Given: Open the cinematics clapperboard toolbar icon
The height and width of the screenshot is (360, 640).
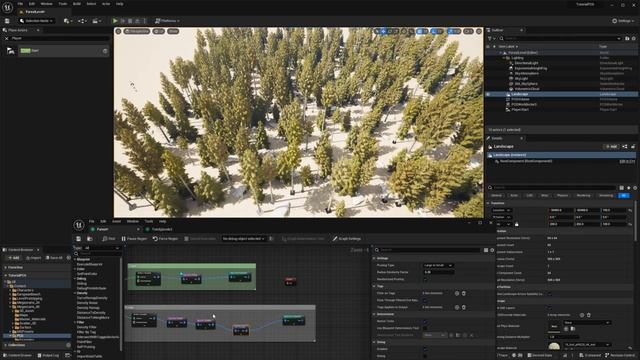Looking at the screenshot, I should pyautogui.click(x=97, y=20).
